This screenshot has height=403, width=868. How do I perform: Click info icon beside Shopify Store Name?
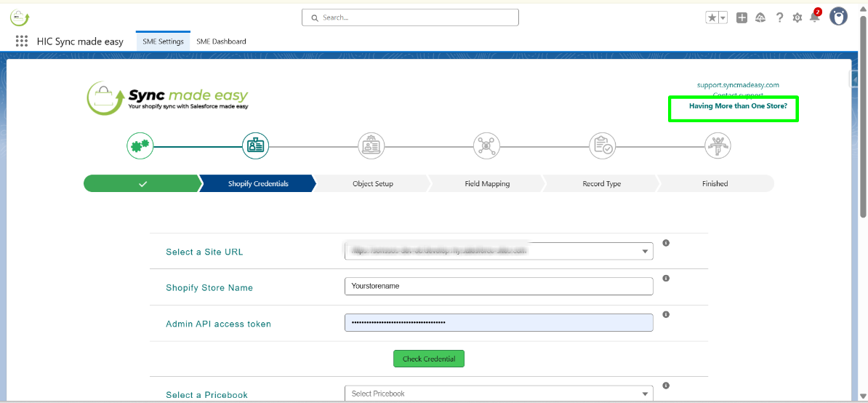(666, 279)
